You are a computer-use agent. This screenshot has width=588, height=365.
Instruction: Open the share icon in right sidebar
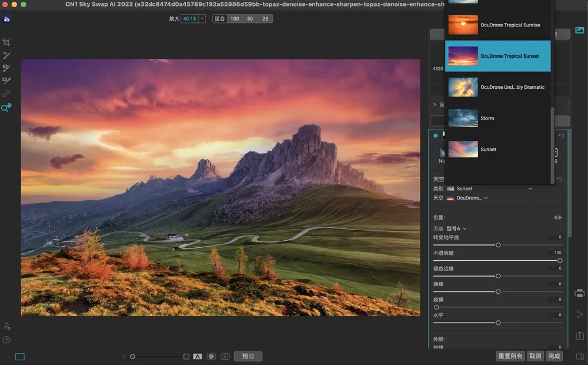tap(580, 314)
